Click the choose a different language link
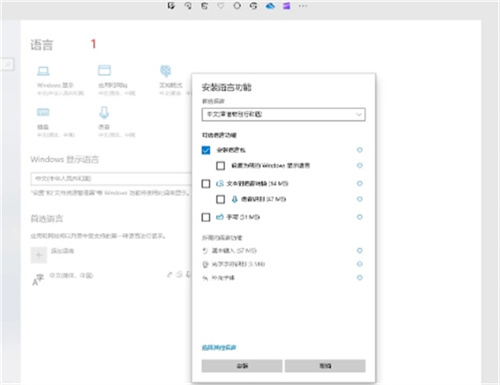The image size is (500, 385). pos(219,348)
